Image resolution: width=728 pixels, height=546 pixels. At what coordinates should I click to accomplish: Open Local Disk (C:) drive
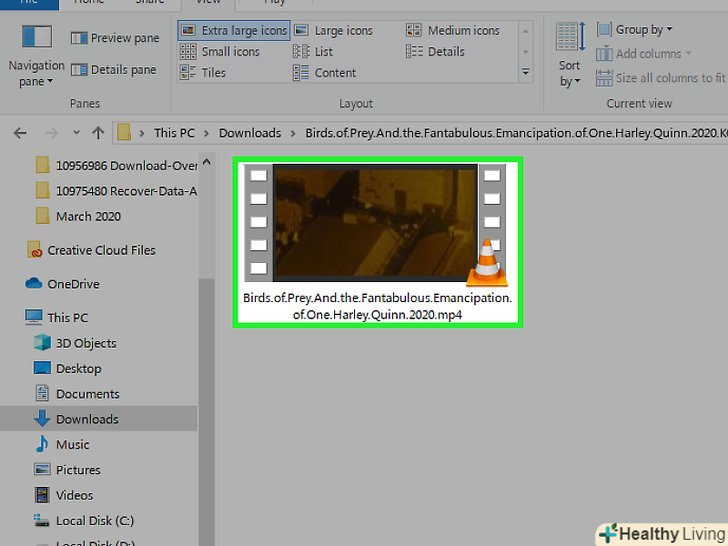click(x=84, y=521)
